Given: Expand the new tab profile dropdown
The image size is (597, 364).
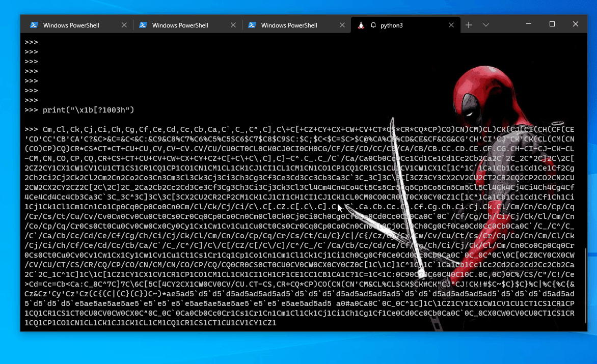Looking at the screenshot, I should click(x=486, y=25).
